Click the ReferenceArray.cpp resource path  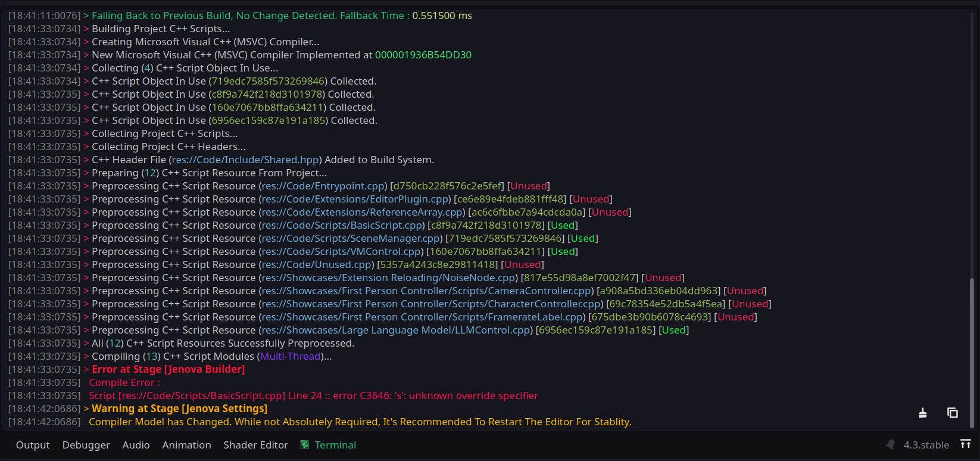click(x=362, y=212)
